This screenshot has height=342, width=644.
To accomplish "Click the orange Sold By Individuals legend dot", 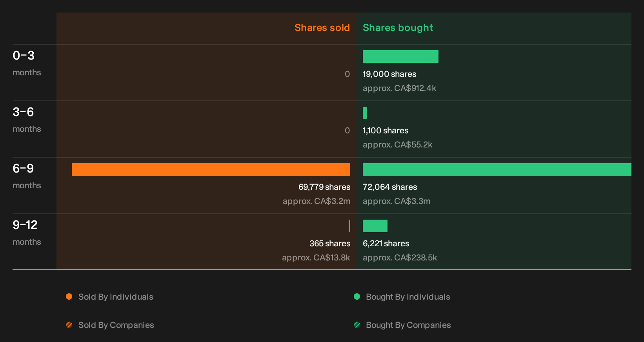I will (x=69, y=297).
